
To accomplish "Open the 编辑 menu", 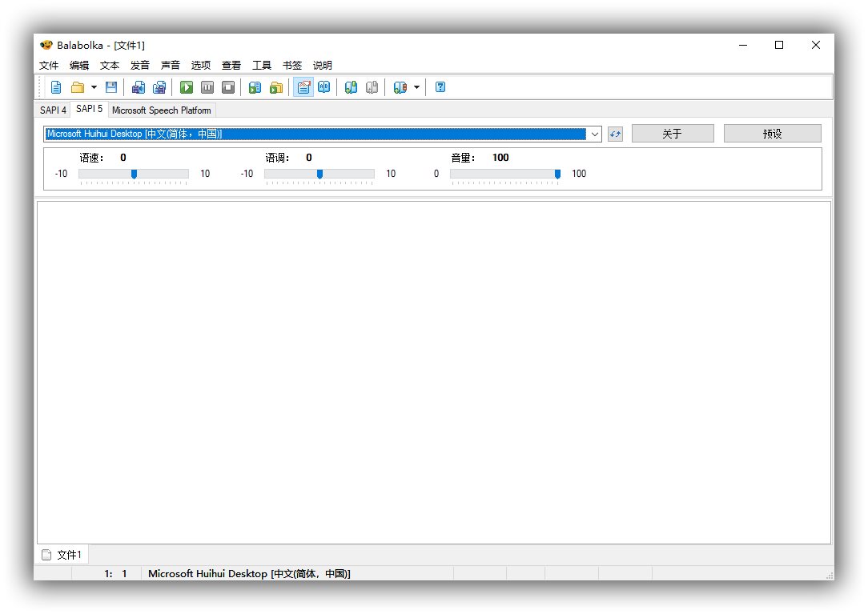I will coord(79,66).
